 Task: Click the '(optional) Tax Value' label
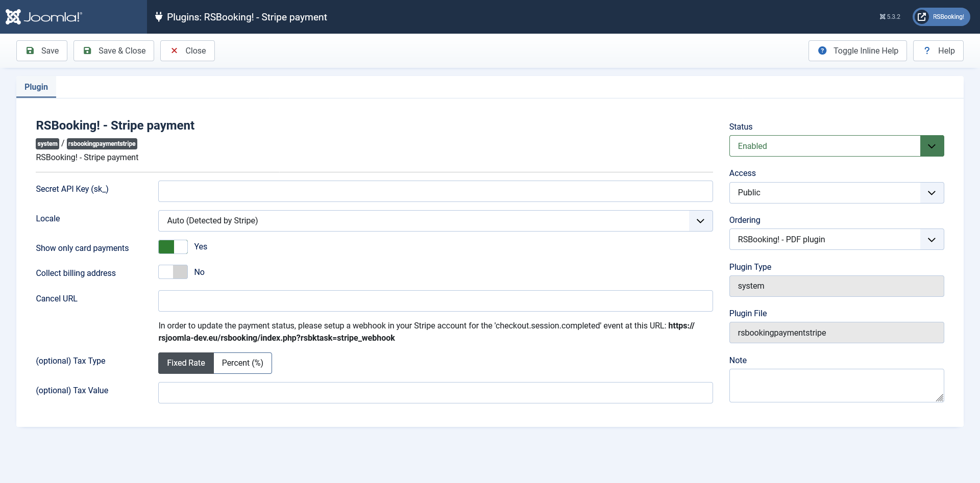(x=72, y=390)
